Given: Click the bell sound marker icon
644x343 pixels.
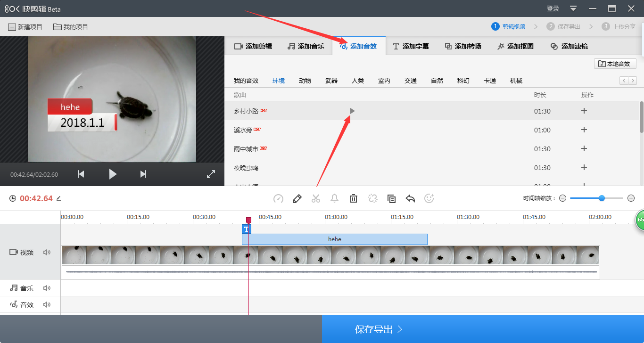Looking at the screenshot, I should [x=335, y=198].
